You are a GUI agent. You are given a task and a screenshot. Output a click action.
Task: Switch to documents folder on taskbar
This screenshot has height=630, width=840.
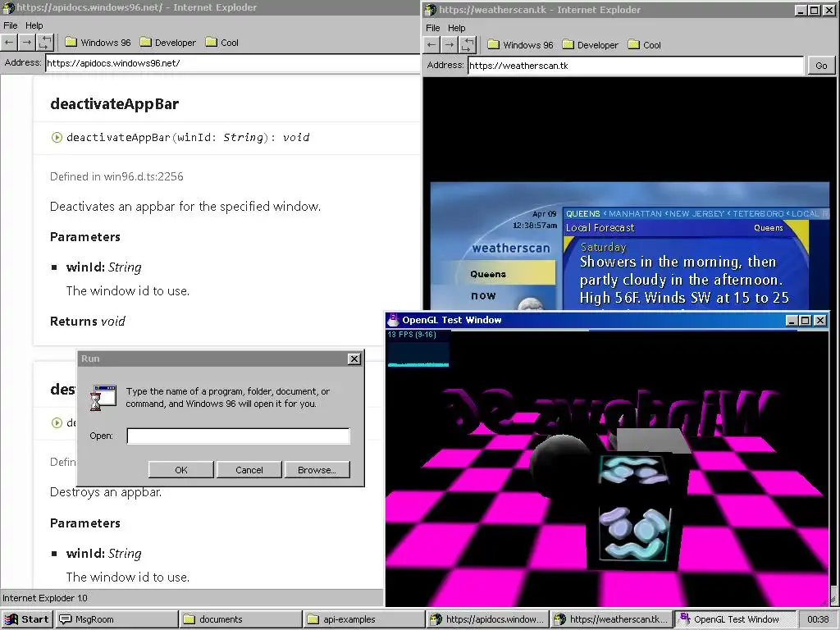[240, 619]
